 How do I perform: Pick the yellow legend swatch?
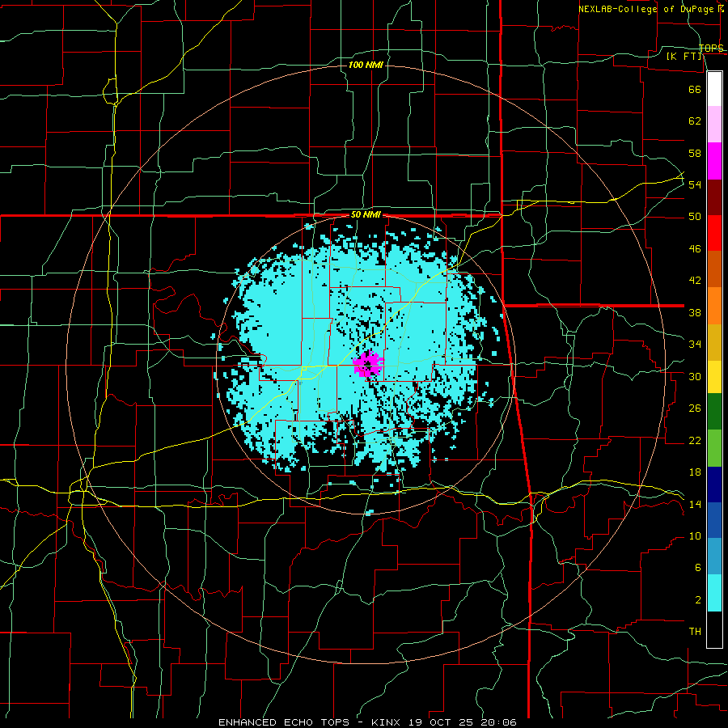[x=714, y=377]
